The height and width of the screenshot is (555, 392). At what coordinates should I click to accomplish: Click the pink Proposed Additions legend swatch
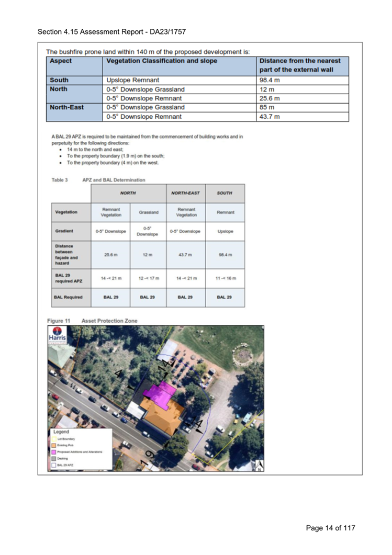click(54, 452)
